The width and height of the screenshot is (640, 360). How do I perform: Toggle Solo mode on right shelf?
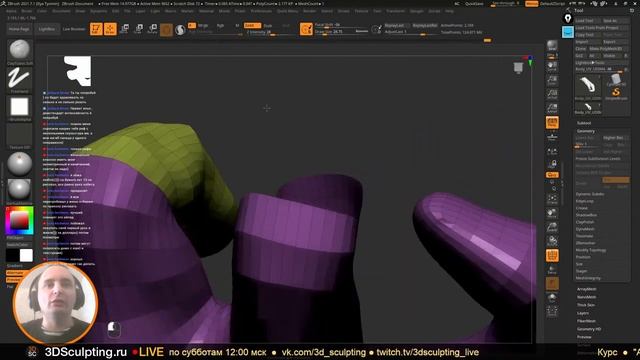pos(552,298)
